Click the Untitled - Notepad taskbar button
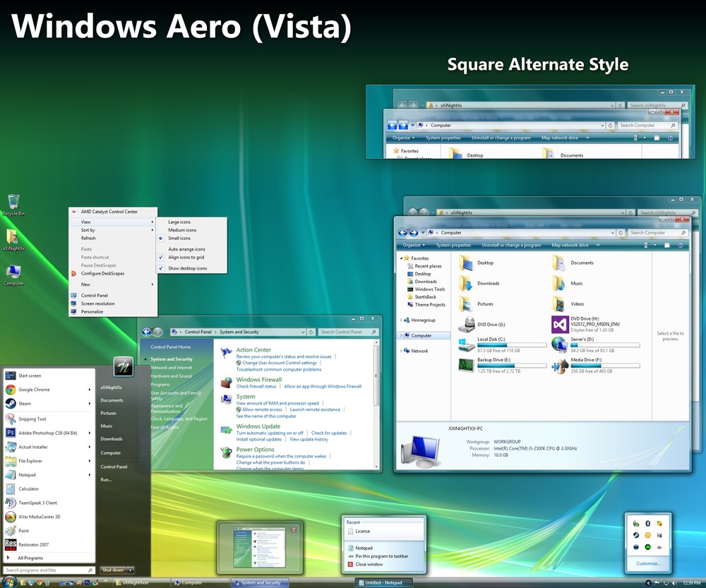This screenshot has height=588, width=706. 383,582
